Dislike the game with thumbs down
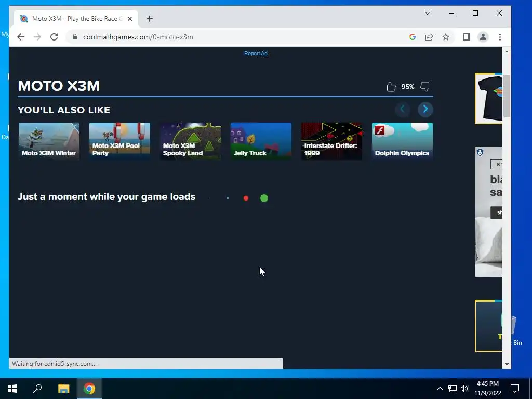This screenshot has height=399, width=532. tap(425, 87)
